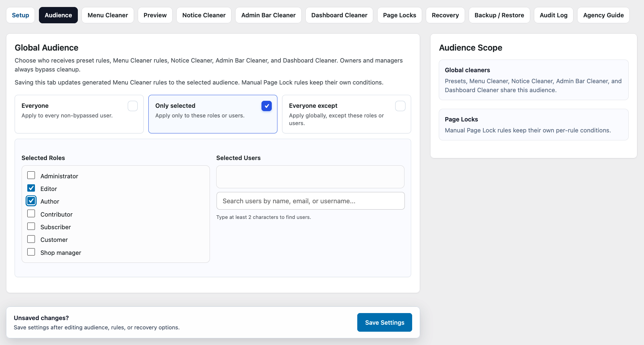Check the Administrator role checkbox

coord(31,175)
